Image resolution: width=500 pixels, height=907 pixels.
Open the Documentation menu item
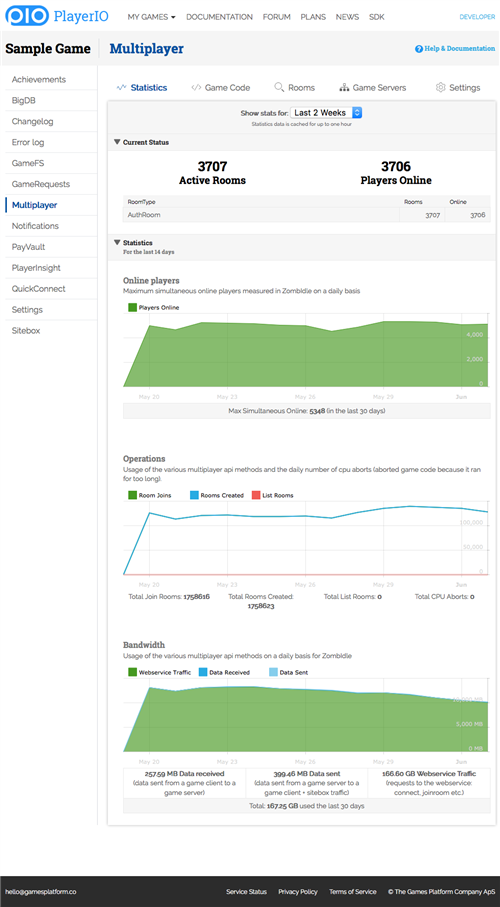coord(219,17)
